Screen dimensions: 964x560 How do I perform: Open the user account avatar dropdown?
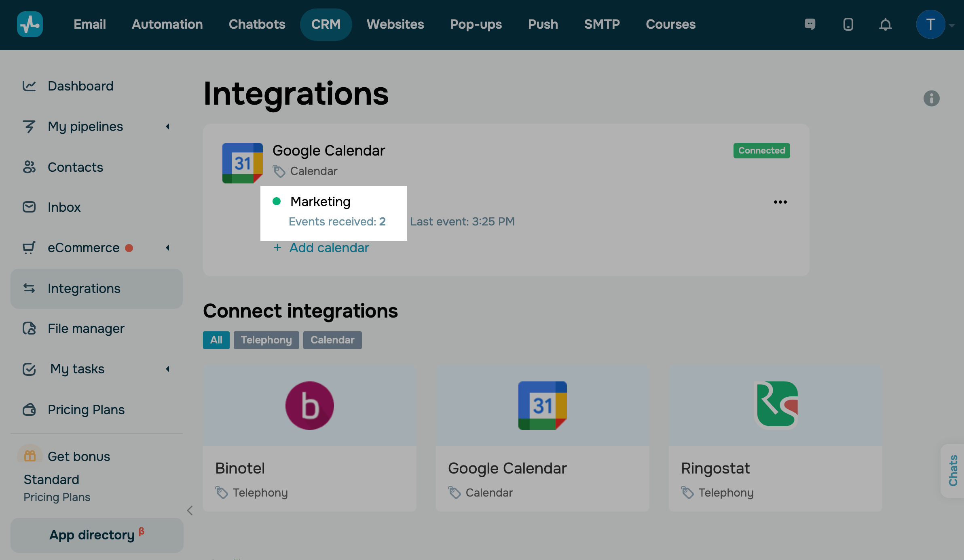pos(930,25)
